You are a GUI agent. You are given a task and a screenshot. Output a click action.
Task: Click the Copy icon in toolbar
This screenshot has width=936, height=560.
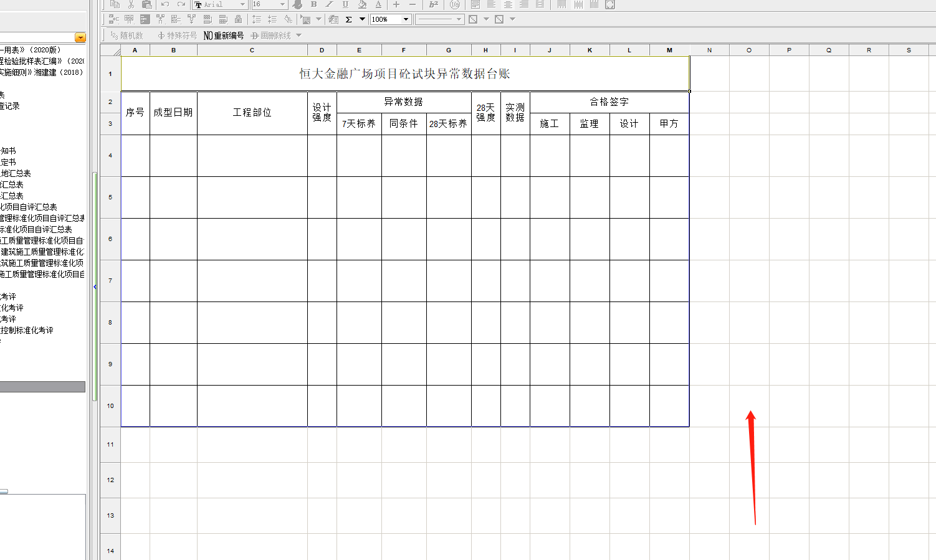[x=115, y=4]
